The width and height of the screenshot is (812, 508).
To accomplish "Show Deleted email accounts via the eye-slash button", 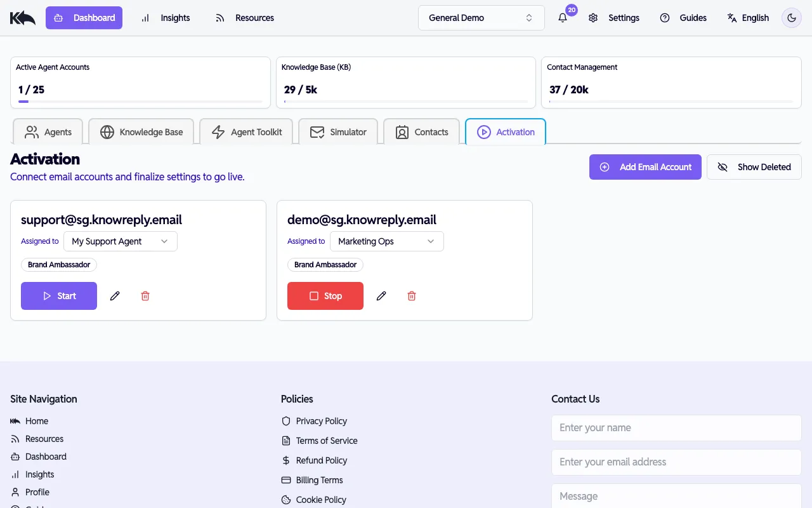I will [x=754, y=166].
